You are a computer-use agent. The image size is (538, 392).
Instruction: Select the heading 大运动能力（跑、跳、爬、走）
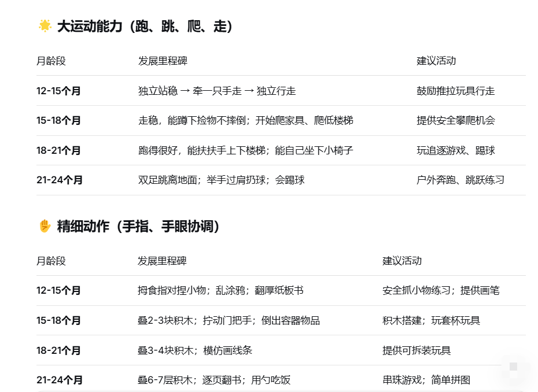145,27
